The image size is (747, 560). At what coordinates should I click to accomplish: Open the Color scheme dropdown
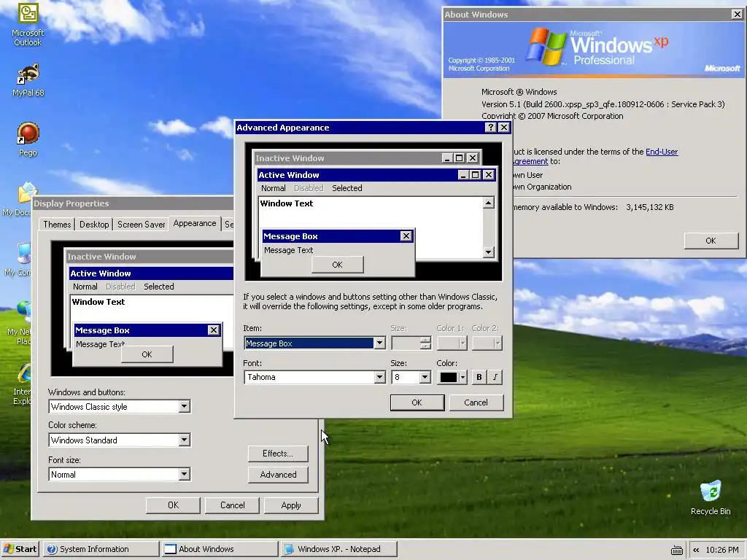click(185, 440)
